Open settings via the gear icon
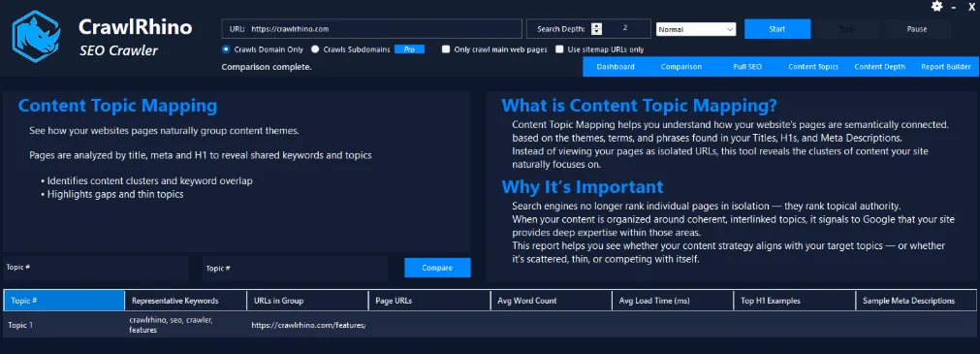The height and width of the screenshot is (354, 980). click(x=936, y=6)
